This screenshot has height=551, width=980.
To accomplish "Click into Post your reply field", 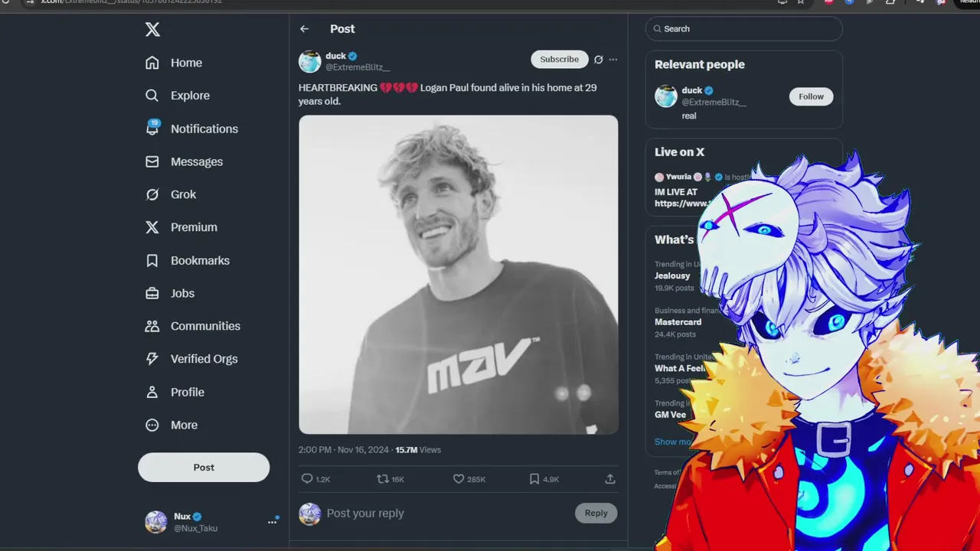I will (447, 514).
